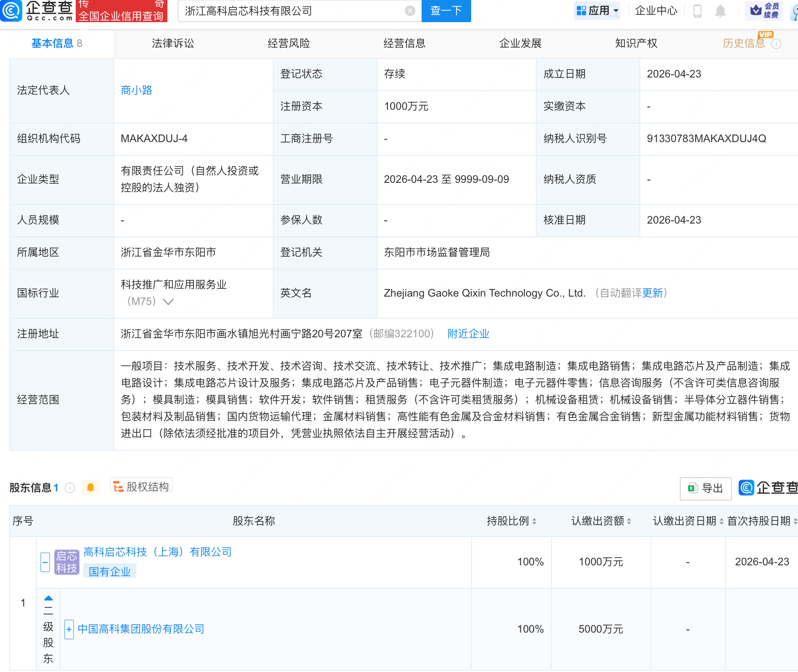Expand 中国高科集团股份有限公司 shareholder tree
Image resolution: width=798 pixels, height=672 pixels.
tap(69, 629)
